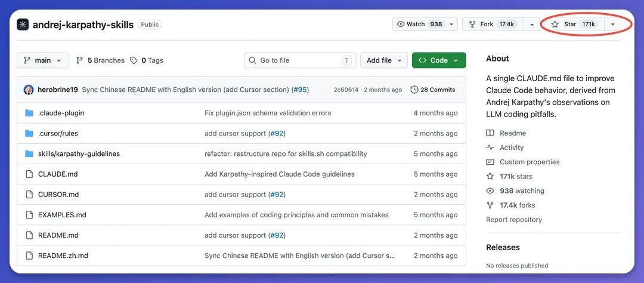The image size is (644, 283).
Task: Click the clock history icon beside 28 Commits
Action: point(414,90)
